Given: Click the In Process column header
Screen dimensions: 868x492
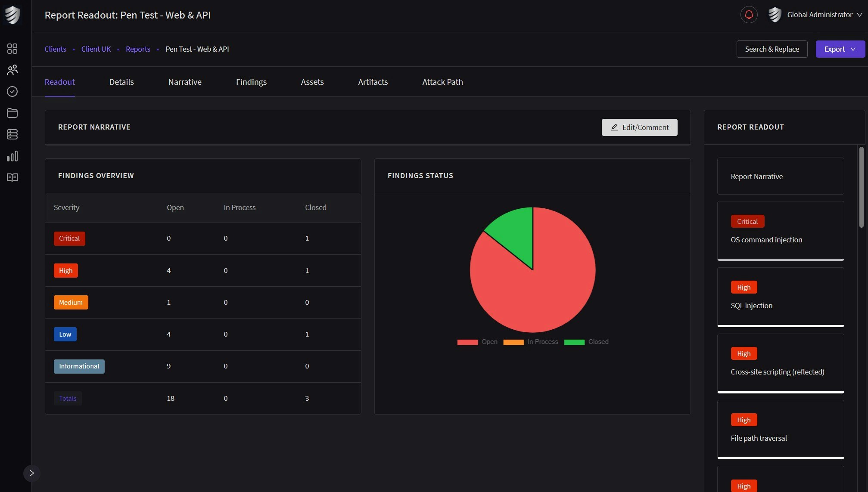Looking at the screenshot, I should pyautogui.click(x=240, y=207).
